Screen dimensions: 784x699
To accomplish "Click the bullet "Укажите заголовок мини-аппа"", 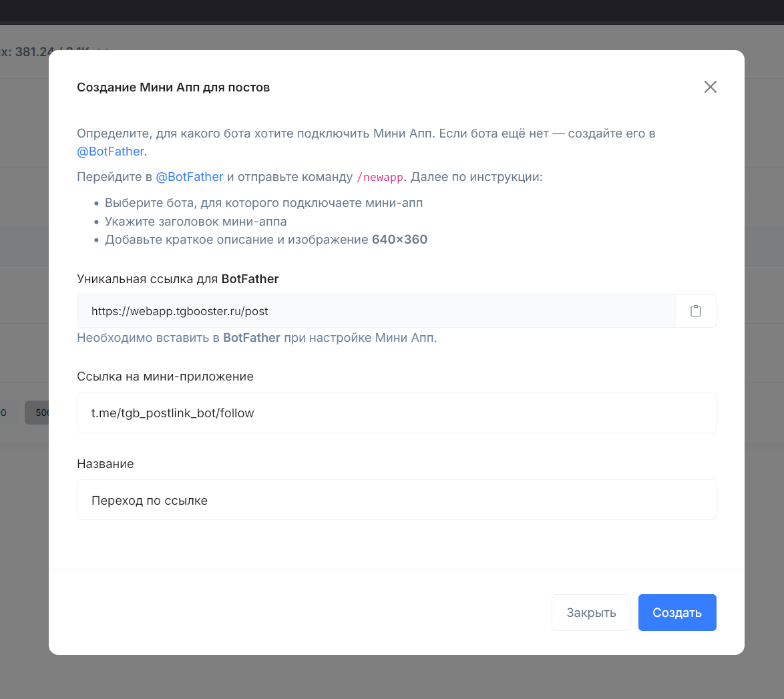I will pos(196,222).
